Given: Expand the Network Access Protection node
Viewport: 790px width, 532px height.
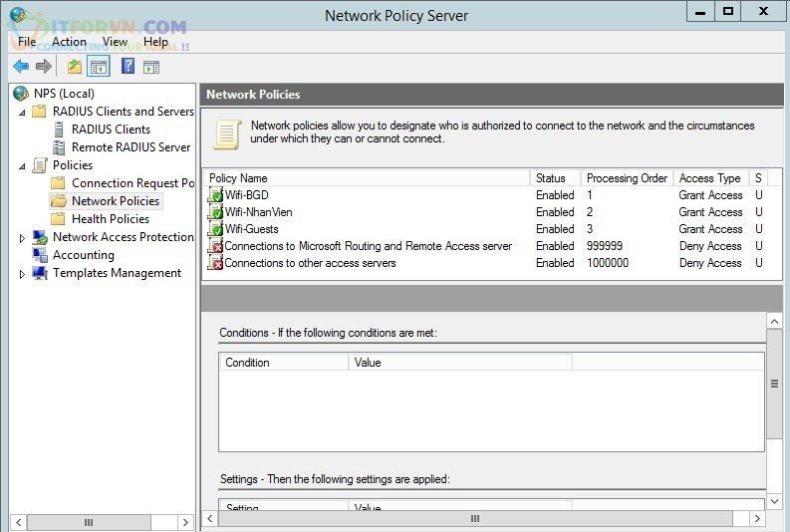Looking at the screenshot, I should pyautogui.click(x=22, y=238).
